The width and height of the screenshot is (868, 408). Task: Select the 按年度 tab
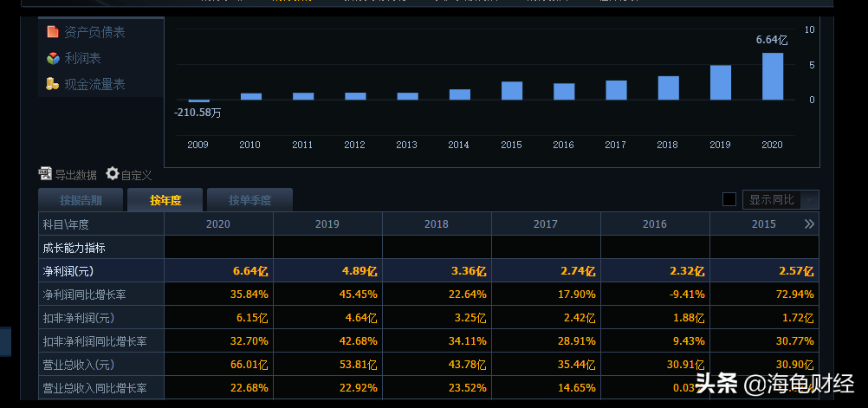point(165,200)
